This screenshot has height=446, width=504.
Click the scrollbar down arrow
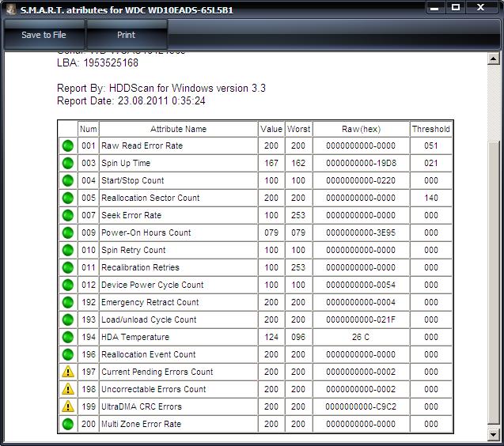(x=494, y=433)
